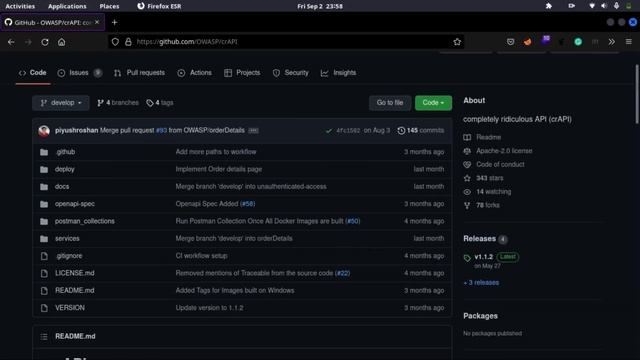
Task: Open a new browser tab
Action: point(114,22)
